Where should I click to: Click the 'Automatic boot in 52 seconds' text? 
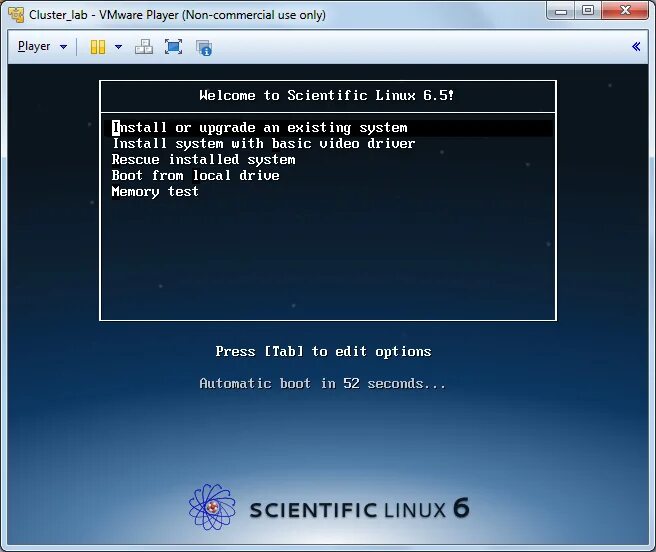tap(323, 383)
